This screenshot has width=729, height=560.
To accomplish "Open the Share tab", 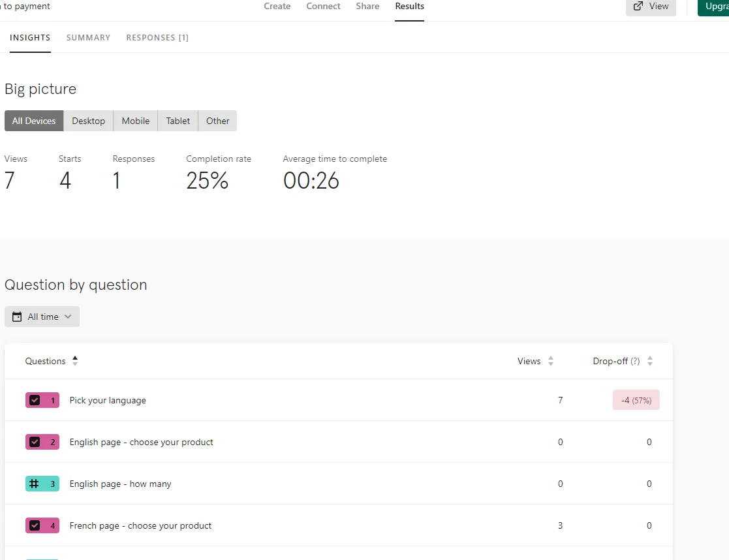I will (367, 6).
